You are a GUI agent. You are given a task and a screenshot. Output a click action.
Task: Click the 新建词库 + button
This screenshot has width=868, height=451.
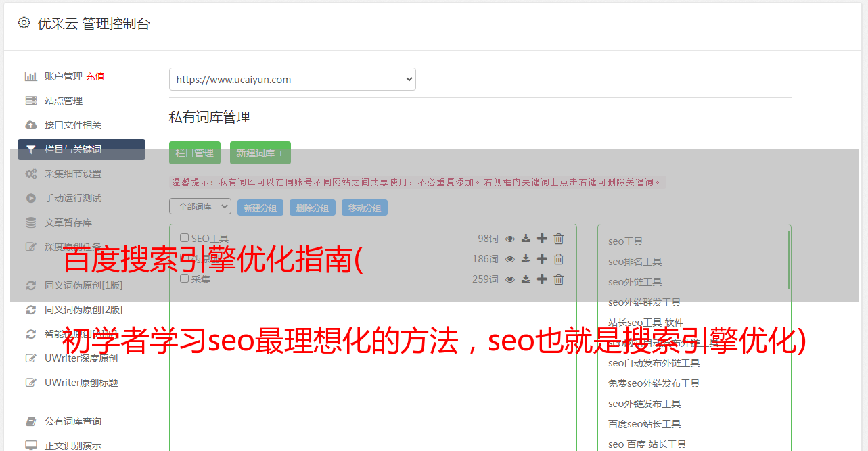(260, 153)
